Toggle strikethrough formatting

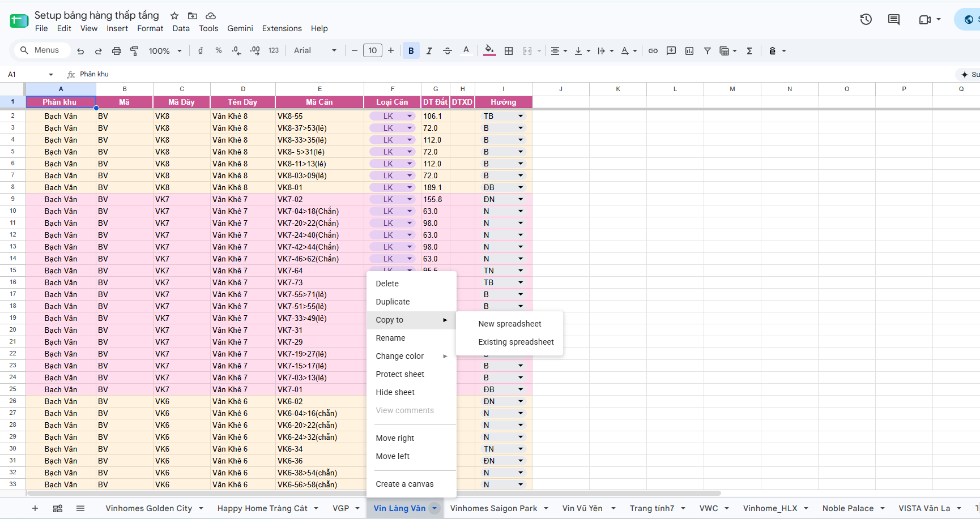pyautogui.click(x=448, y=51)
